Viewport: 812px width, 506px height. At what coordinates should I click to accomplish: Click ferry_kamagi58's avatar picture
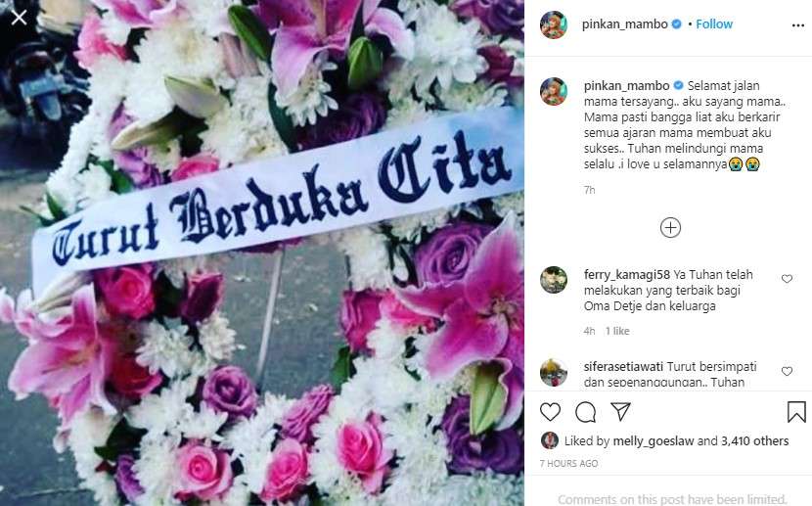(x=554, y=280)
